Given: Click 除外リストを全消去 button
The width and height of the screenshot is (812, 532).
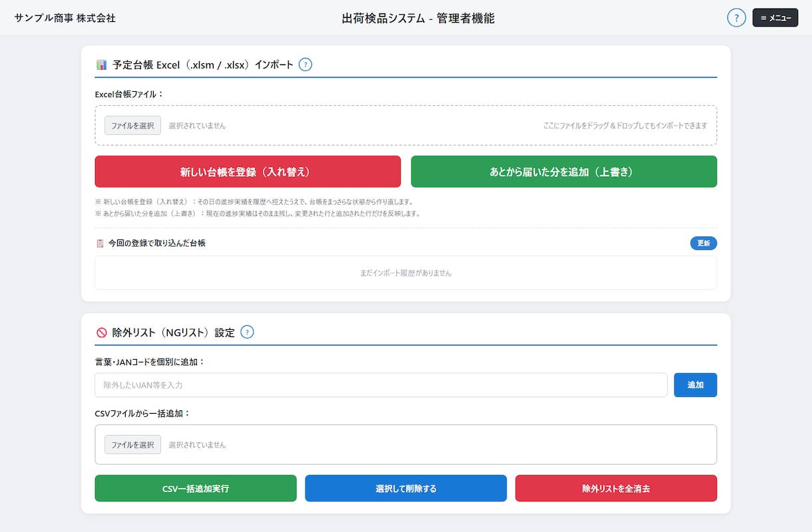Looking at the screenshot, I should tap(616, 488).
